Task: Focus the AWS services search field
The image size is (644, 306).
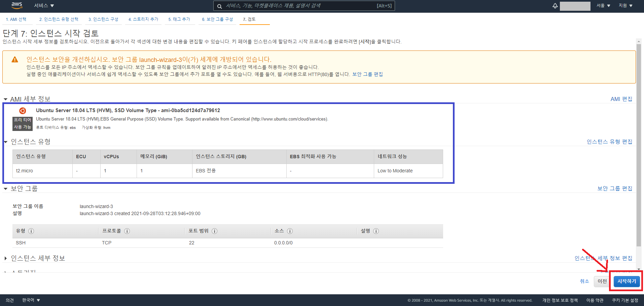Action: (304, 6)
